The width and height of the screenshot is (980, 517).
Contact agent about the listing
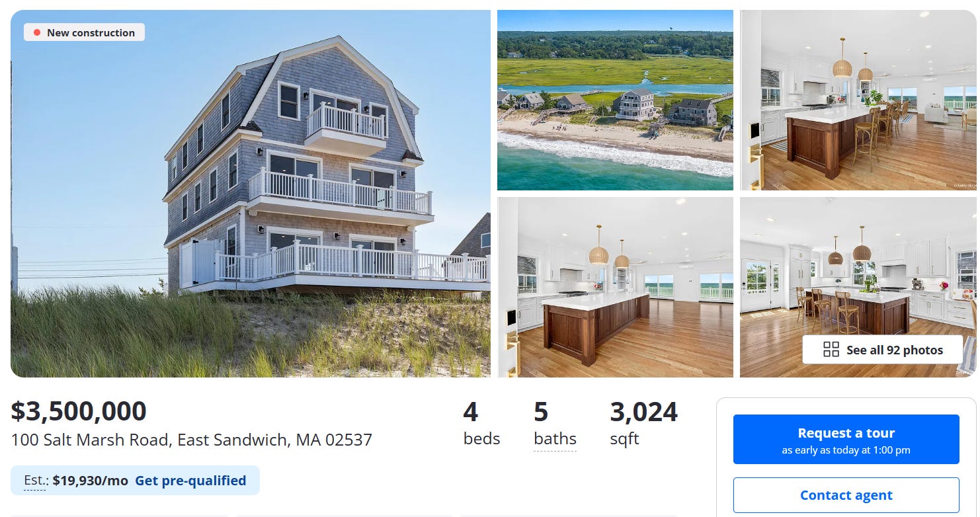point(846,495)
